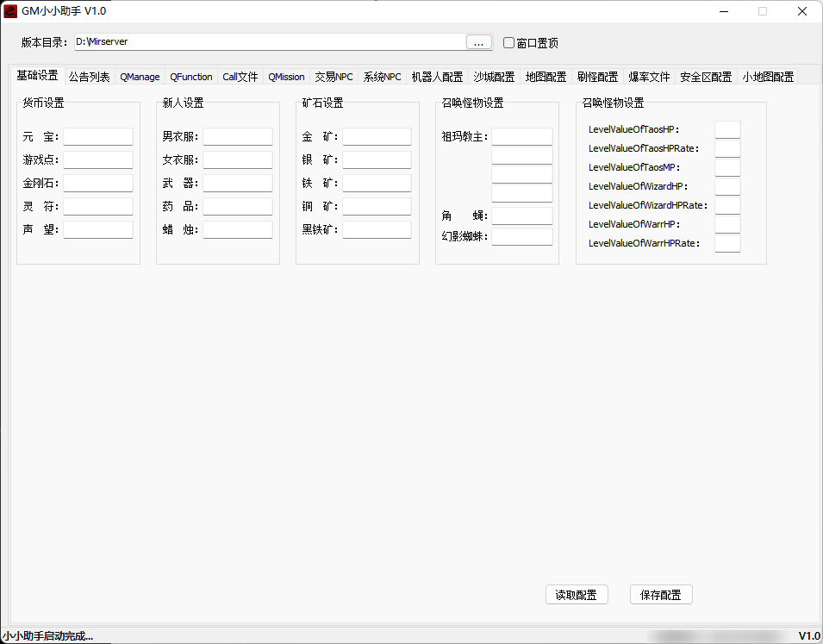Switch to the 公告列表 tab

(90, 77)
